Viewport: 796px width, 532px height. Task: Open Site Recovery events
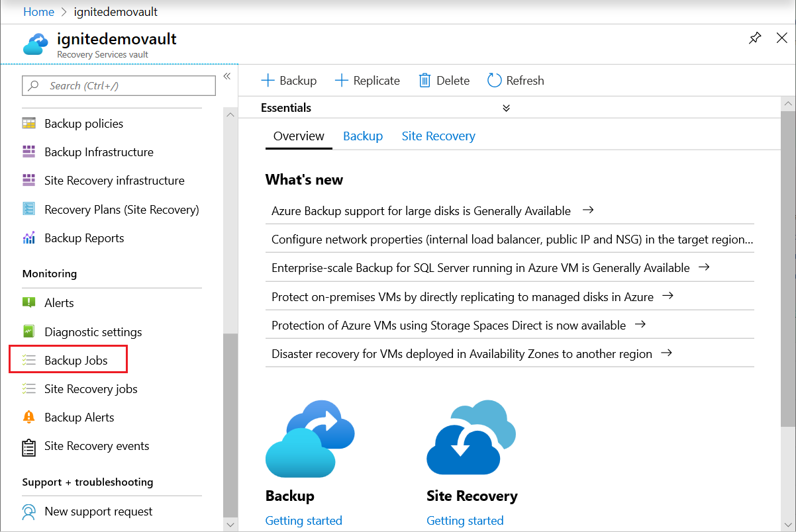(96, 446)
